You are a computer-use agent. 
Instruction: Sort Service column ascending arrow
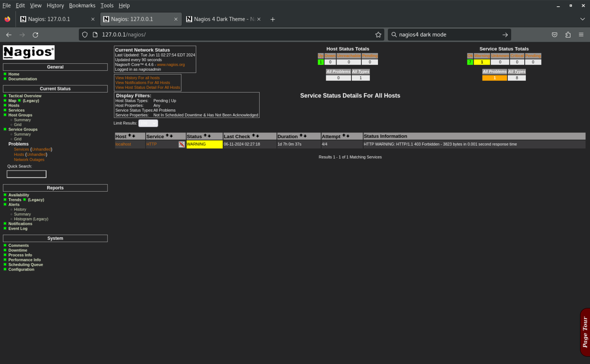click(x=167, y=136)
